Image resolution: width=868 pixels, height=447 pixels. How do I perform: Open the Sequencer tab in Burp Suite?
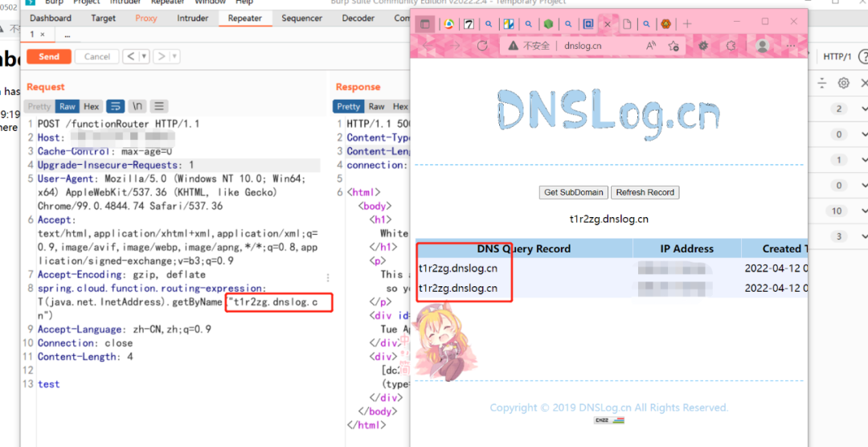[301, 18]
